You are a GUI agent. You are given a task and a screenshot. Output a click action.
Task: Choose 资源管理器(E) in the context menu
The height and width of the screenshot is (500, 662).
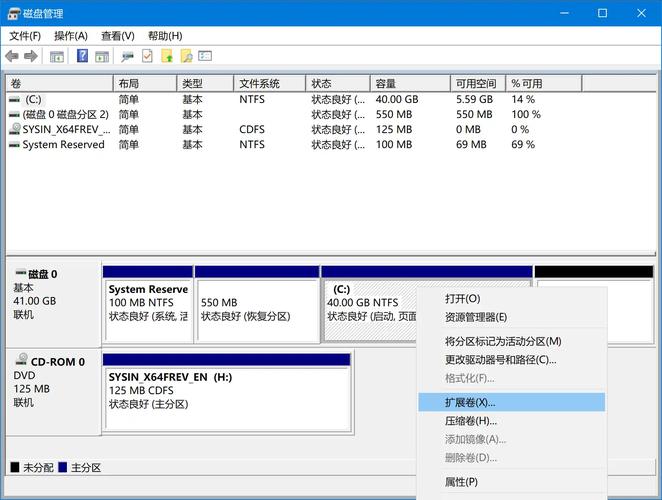[x=511, y=317]
